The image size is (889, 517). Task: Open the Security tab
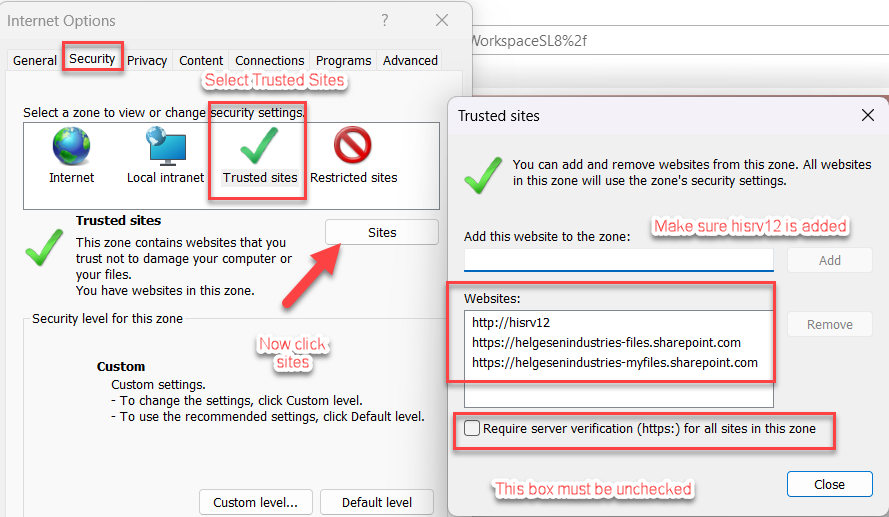(x=92, y=59)
